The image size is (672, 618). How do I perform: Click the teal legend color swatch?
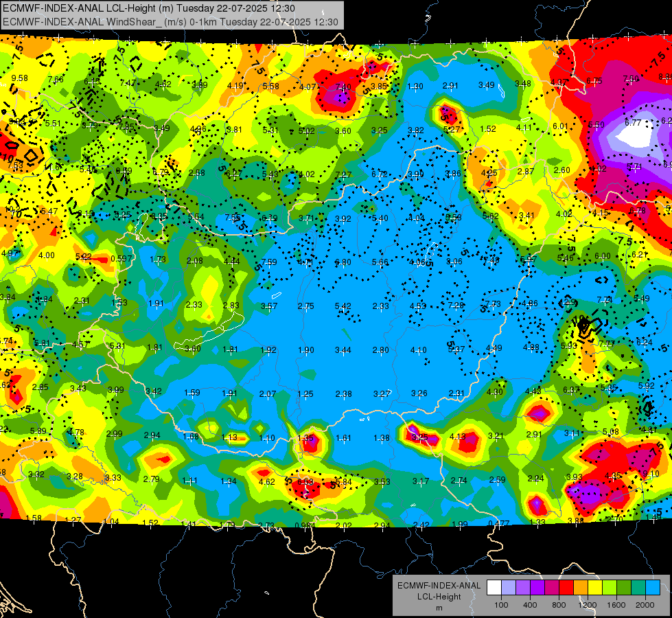pos(638,588)
